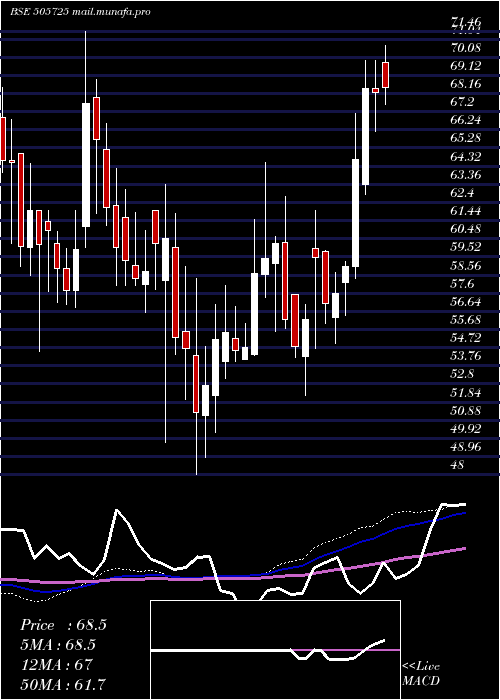Screen dimensions: 500x700
Task: Click the 66.24 price axis label
Action: pyautogui.click(x=466, y=120)
